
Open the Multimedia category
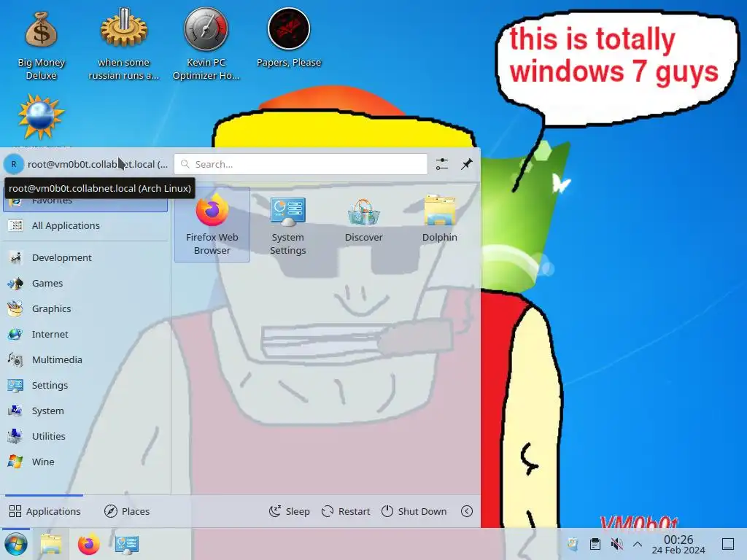[86, 359]
